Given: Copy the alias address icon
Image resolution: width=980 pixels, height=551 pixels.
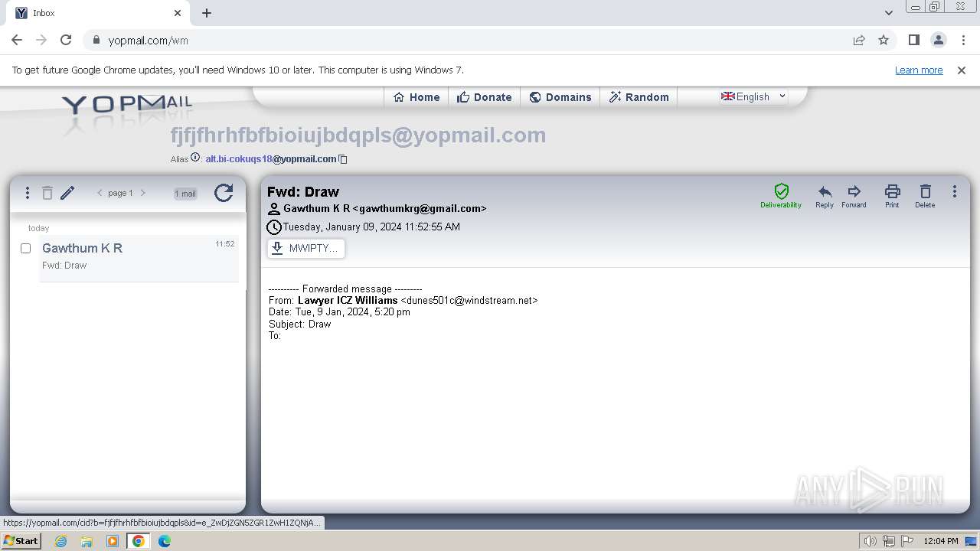Looking at the screenshot, I should [x=343, y=159].
